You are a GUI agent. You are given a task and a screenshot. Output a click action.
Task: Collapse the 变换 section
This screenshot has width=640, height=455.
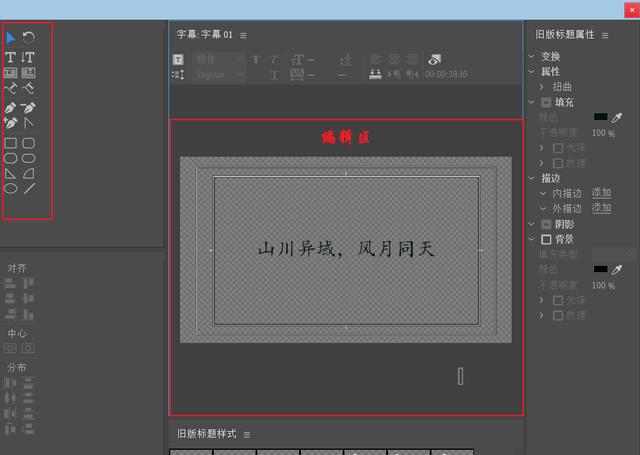pyautogui.click(x=531, y=56)
